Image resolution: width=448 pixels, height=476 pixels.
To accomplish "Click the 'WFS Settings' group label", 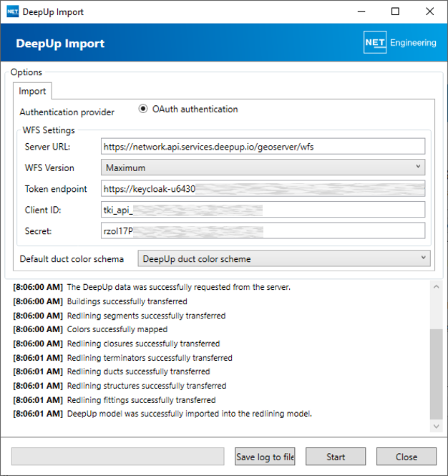I will [49, 130].
